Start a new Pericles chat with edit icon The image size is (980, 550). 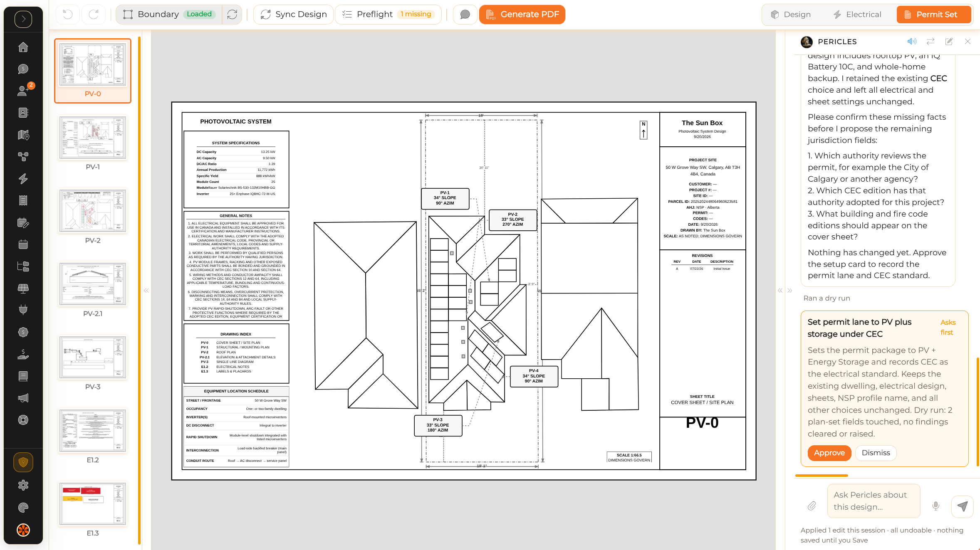tap(949, 42)
